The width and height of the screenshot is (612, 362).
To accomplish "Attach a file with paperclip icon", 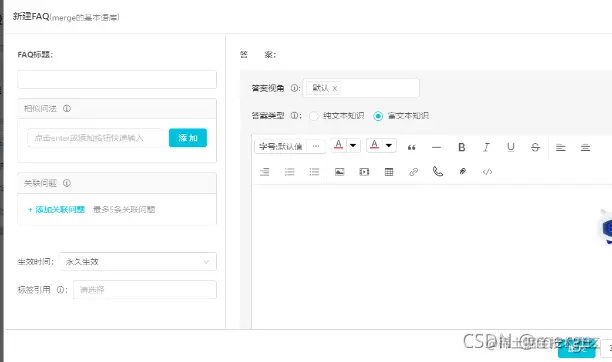I will tap(463, 171).
